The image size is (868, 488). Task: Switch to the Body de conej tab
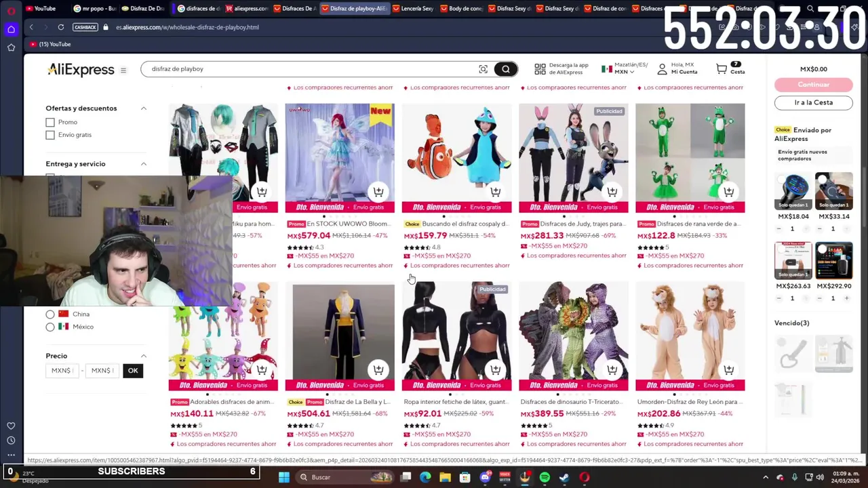pyautogui.click(x=461, y=9)
